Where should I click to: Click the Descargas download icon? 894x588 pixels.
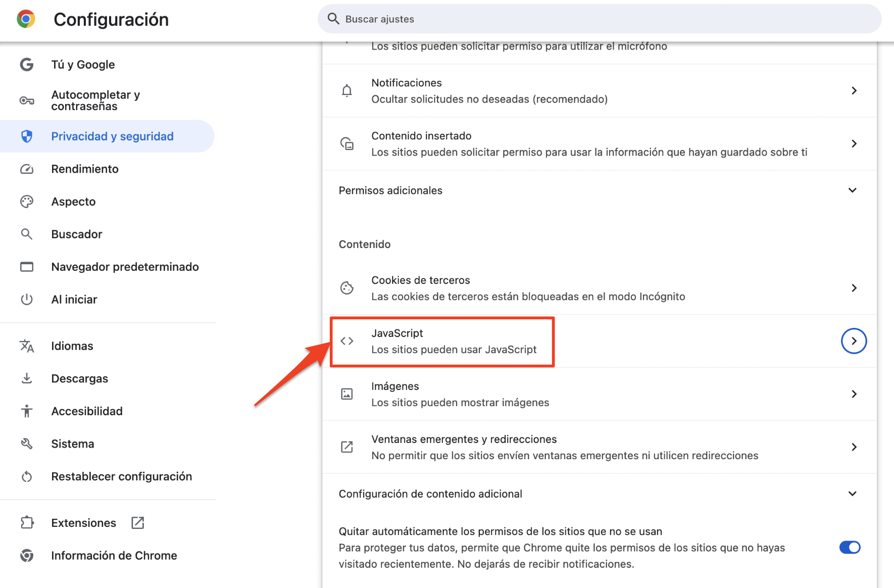[27, 378]
